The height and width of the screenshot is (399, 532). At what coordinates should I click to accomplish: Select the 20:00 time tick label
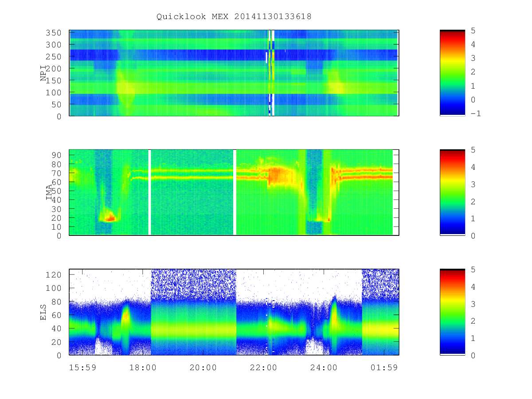coord(203,368)
